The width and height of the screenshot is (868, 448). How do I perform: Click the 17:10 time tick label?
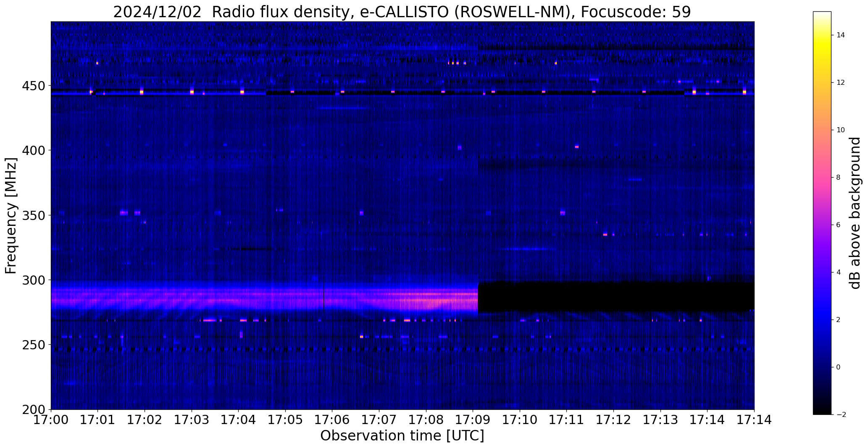(520, 420)
